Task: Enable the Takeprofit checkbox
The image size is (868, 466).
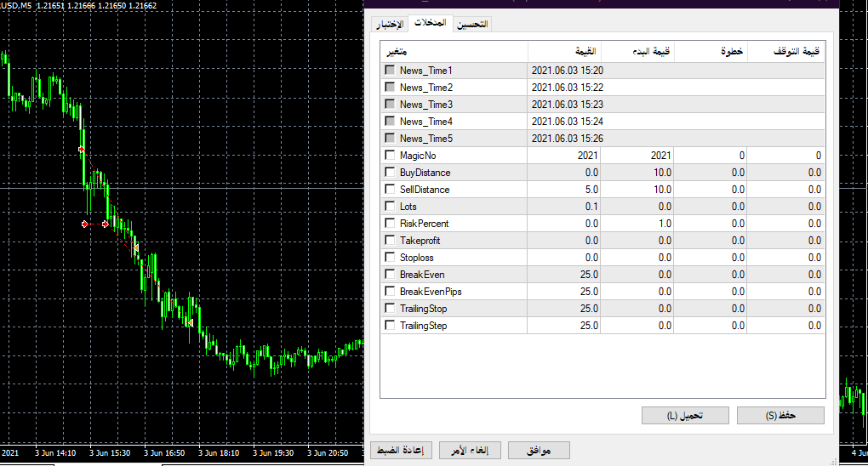Action: coord(391,241)
